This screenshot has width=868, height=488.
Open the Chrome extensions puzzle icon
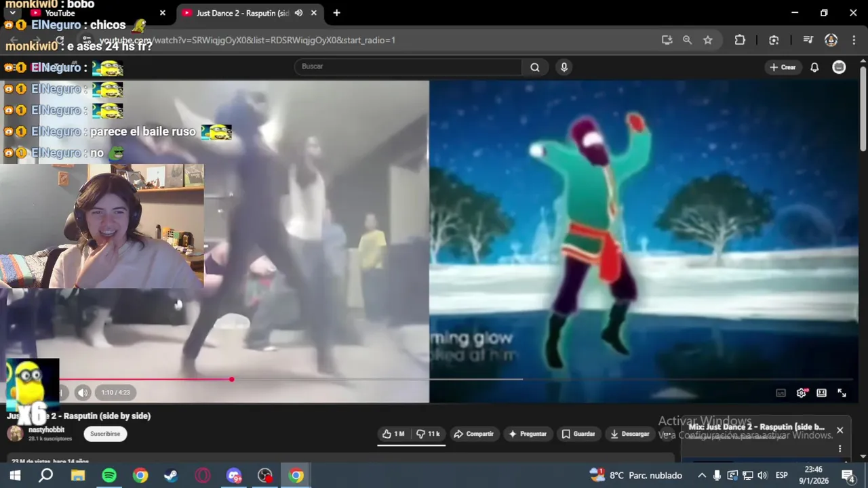(x=740, y=40)
